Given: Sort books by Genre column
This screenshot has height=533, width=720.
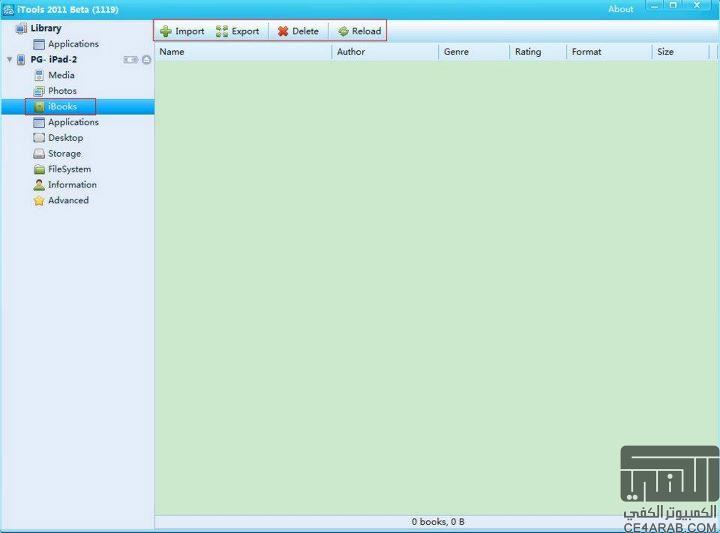Looking at the screenshot, I should [474, 52].
